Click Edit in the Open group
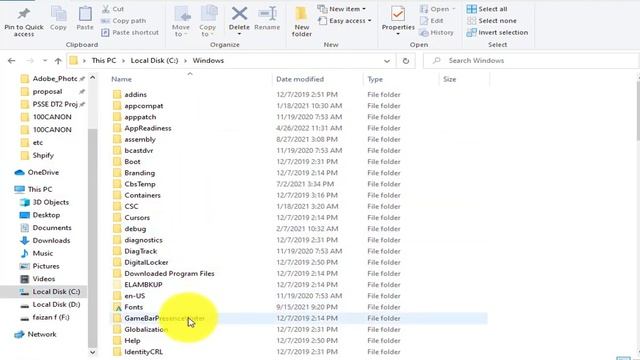The height and width of the screenshot is (360, 640). [431, 20]
